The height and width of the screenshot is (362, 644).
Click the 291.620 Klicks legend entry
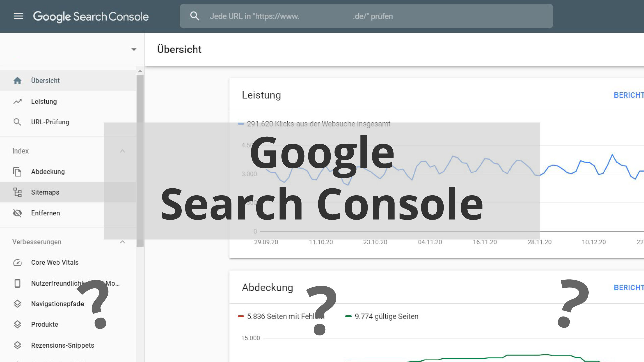(314, 124)
